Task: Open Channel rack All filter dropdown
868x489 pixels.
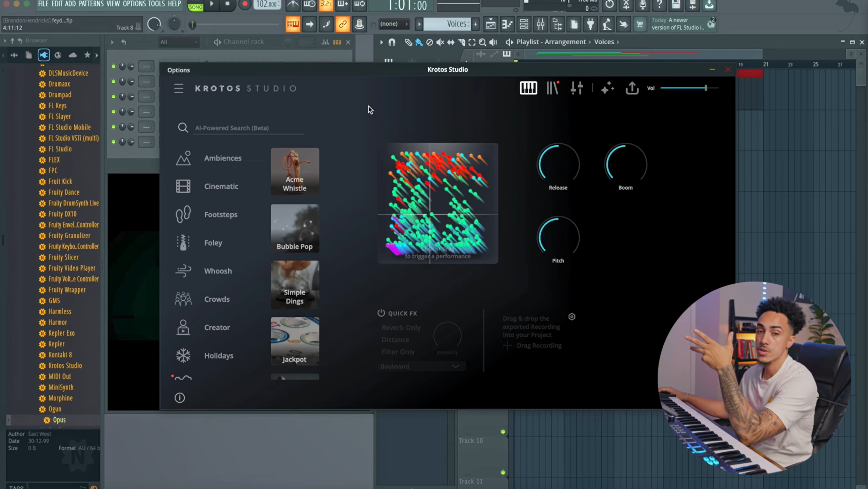Action: coord(179,42)
